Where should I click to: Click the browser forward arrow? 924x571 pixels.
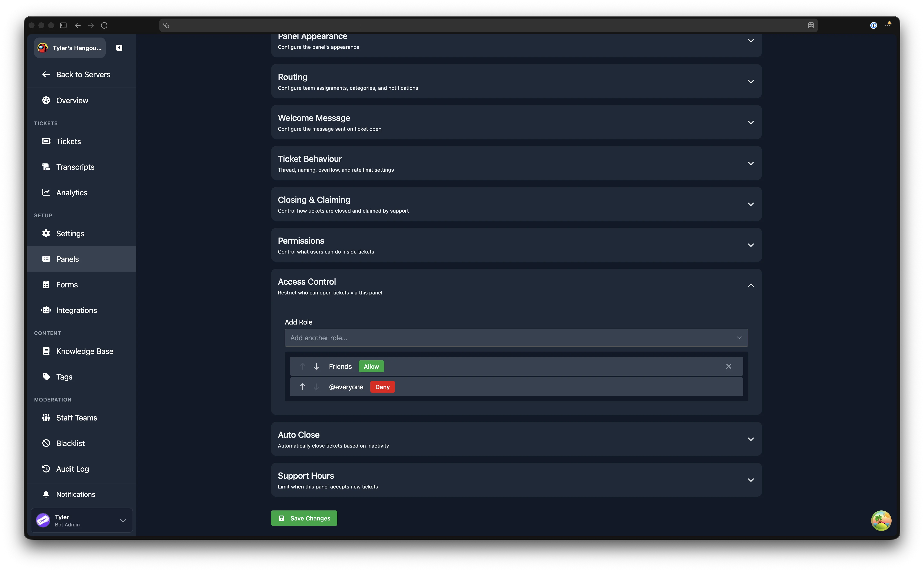[x=91, y=25]
